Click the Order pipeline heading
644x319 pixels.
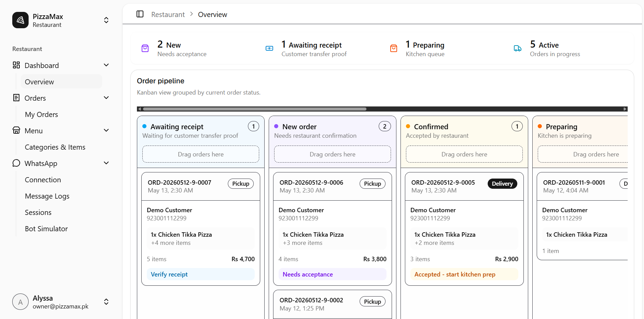pyautogui.click(x=160, y=81)
